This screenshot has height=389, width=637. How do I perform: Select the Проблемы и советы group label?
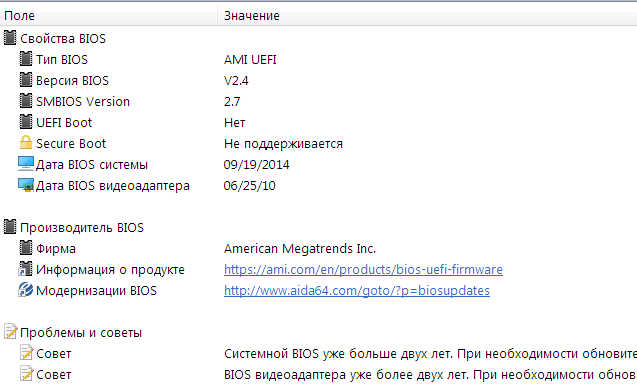click(x=81, y=333)
